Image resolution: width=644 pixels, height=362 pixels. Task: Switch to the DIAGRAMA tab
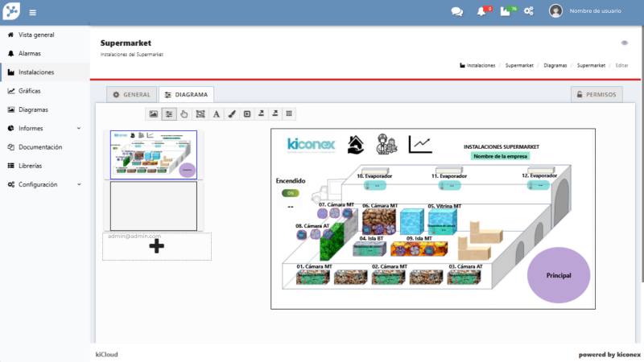(x=186, y=94)
